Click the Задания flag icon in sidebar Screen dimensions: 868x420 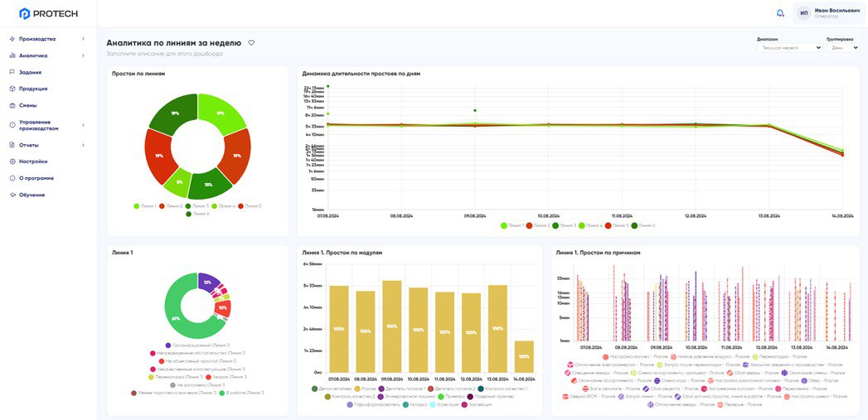click(x=12, y=72)
